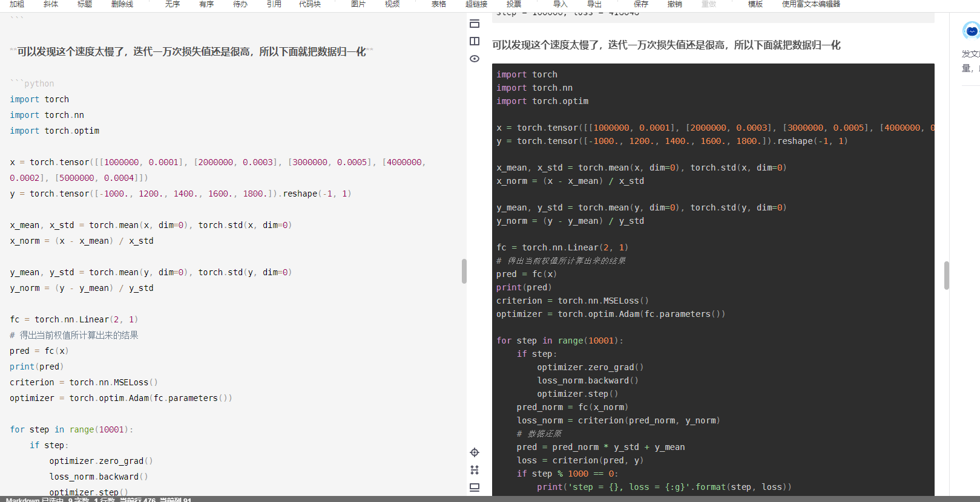This screenshot has height=502, width=980.
Task: Click 'criterion = torch.nn.MSELoss()' in editor
Action: 84,382
